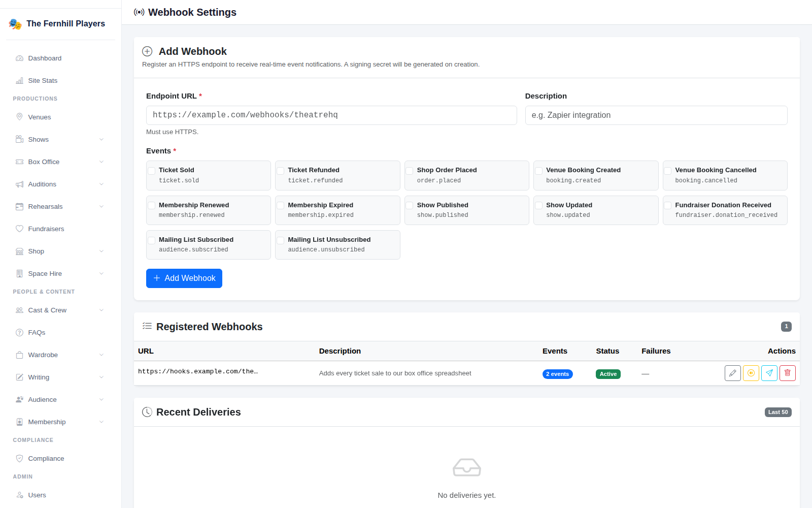This screenshot has width=812, height=508.
Task: Click the Last 50 badge in Recent Deliveries
Action: pyautogui.click(x=778, y=412)
